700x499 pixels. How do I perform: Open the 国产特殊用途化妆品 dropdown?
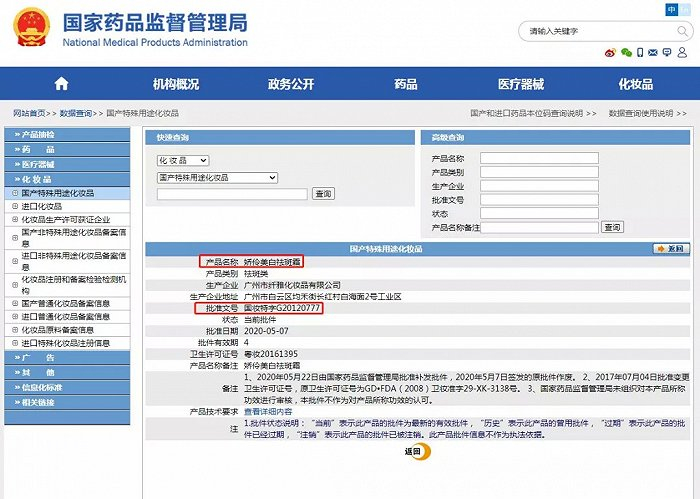[217, 178]
